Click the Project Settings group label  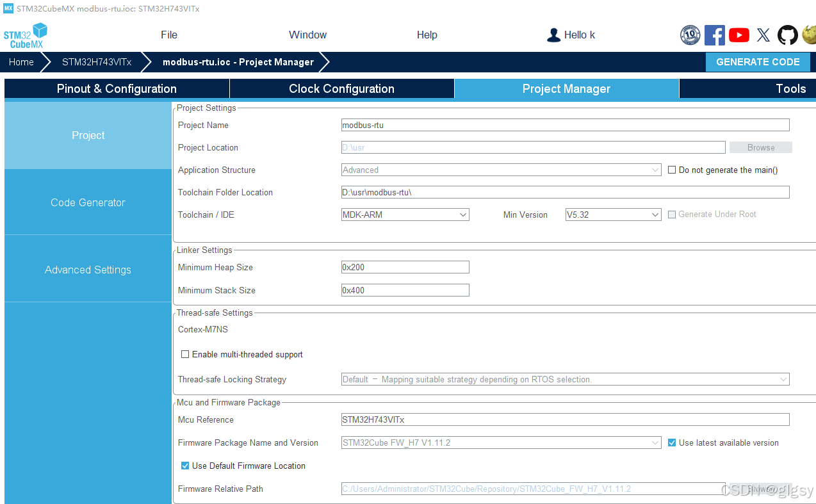(x=206, y=108)
